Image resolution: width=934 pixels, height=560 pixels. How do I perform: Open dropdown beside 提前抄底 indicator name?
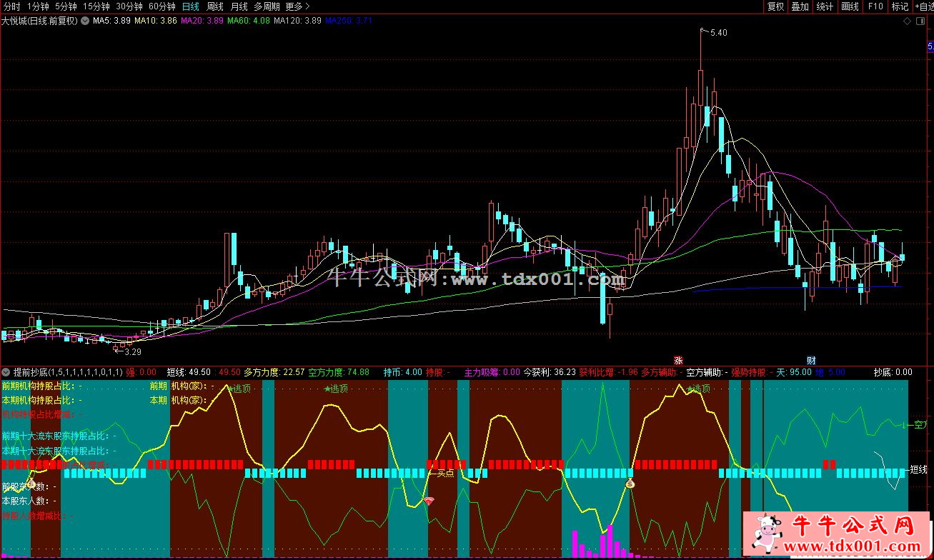[x=7, y=372]
